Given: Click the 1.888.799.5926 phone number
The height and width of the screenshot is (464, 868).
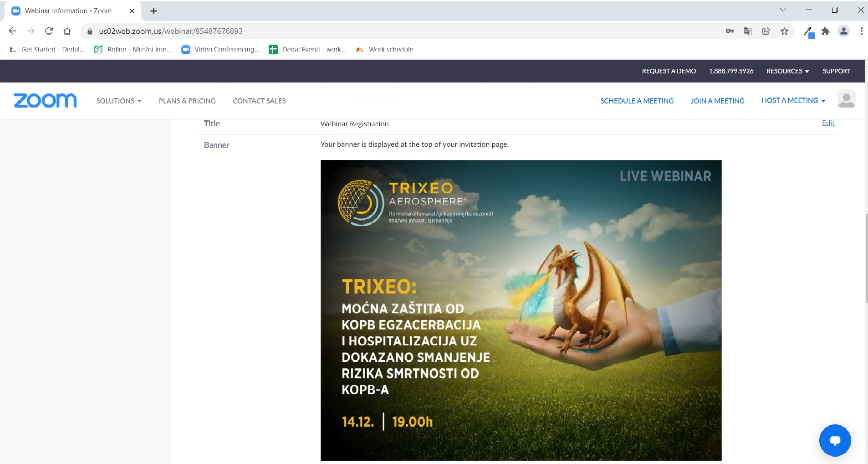Looking at the screenshot, I should [x=731, y=71].
